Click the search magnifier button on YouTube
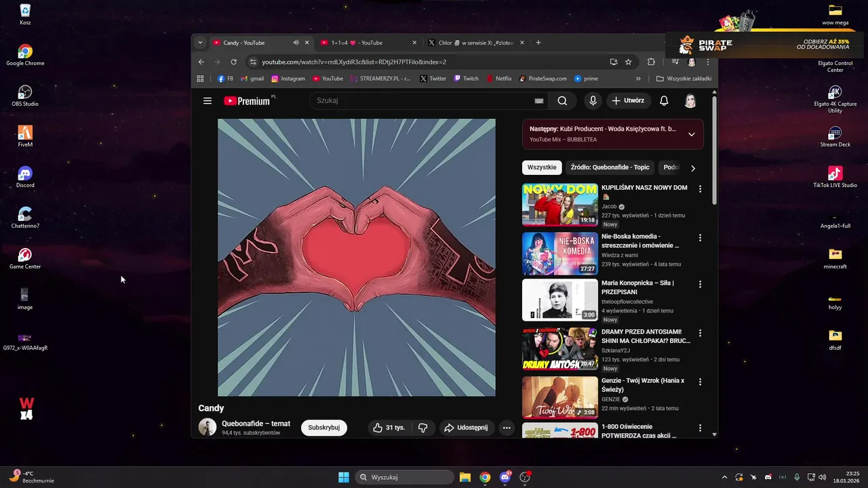This screenshot has width=868, height=488. 562,101
